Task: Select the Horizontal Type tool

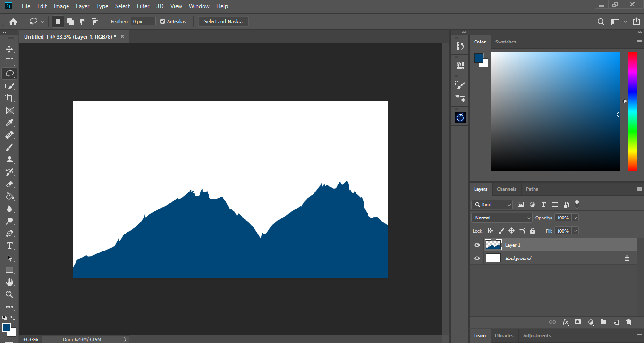Action: [x=9, y=245]
